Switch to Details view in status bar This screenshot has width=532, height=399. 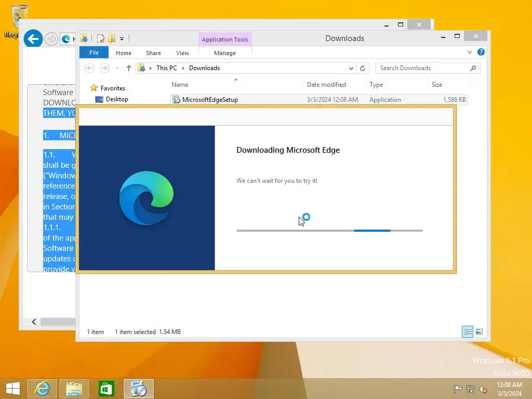(x=468, y=331)
